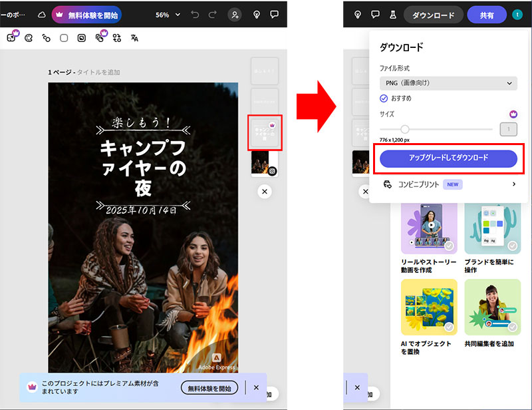Click the ダウンロード button in the header
532x410 pixels.
pos(433,15)
